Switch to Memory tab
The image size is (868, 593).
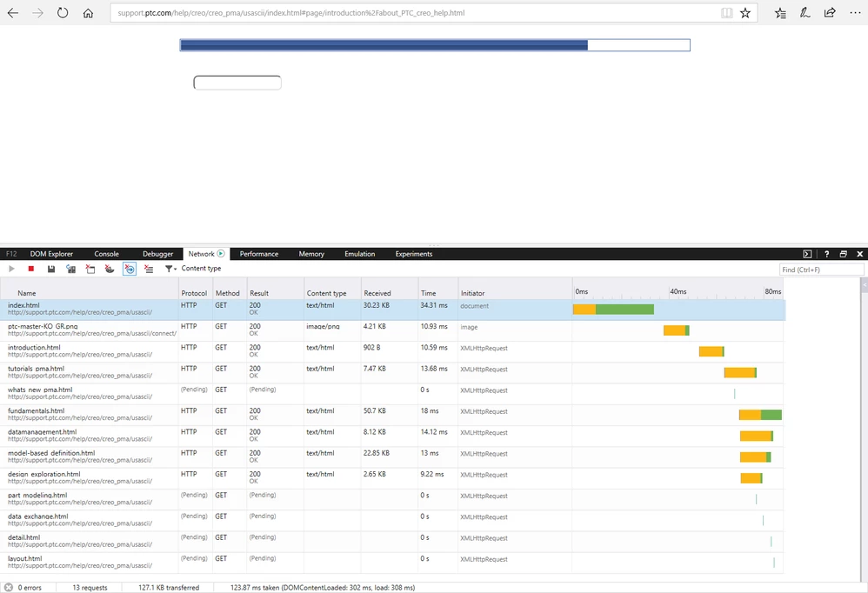point(311,254)
